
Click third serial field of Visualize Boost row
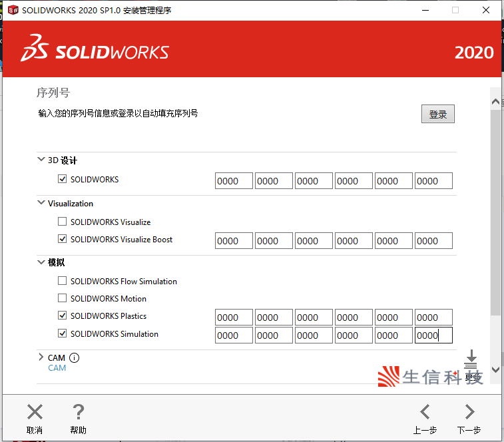[314, 241]
